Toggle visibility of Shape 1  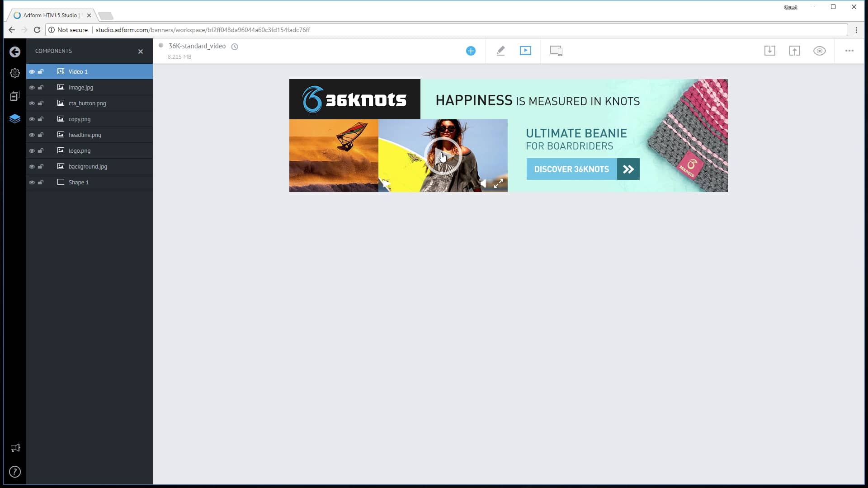pyautogui.click(x=32, y=182)
